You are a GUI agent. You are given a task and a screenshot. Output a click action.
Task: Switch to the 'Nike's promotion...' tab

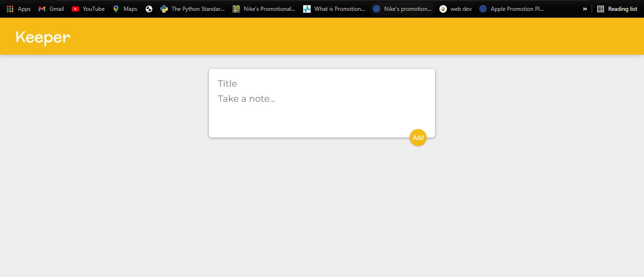pyautogui.click(x=403, y=8)
